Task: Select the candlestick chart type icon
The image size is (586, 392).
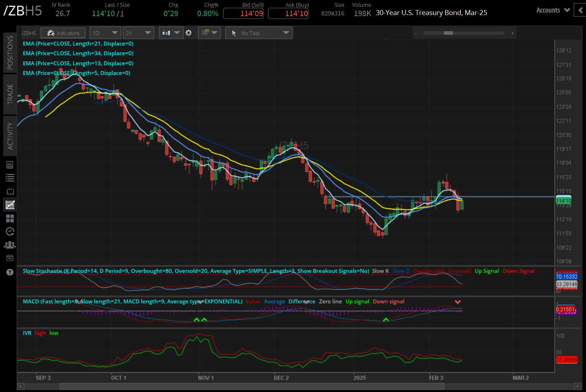Action: pos(166,33)
